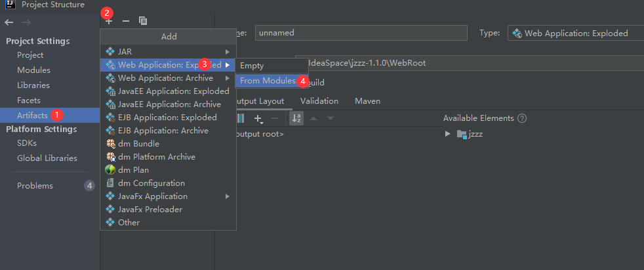Click the Copy artifact icon
The height and width of the screenshot is (270, 644).
[x=143, y=21]
